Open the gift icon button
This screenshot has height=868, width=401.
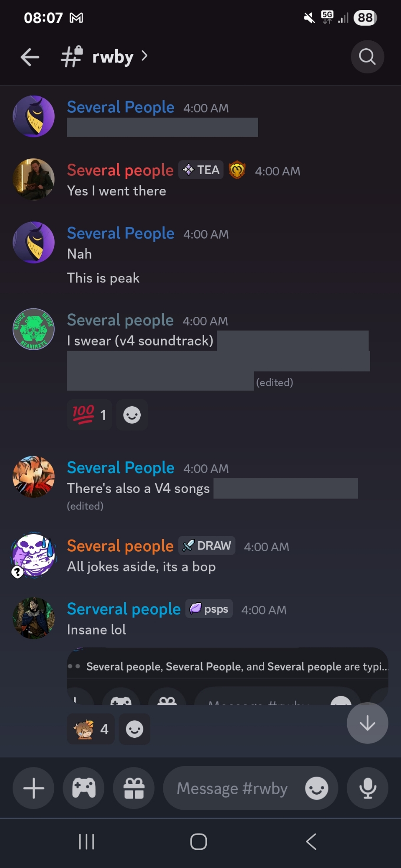[134, 788]
